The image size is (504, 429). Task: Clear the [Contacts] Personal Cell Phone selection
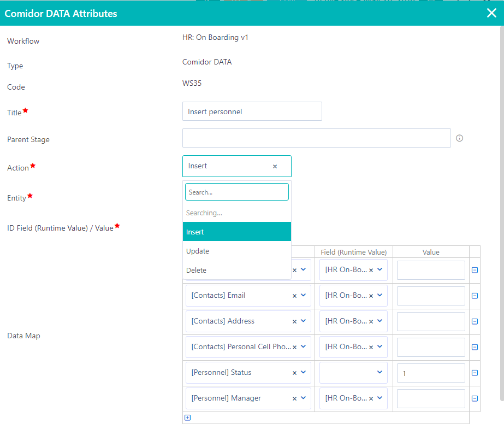(x=294, y=346)
